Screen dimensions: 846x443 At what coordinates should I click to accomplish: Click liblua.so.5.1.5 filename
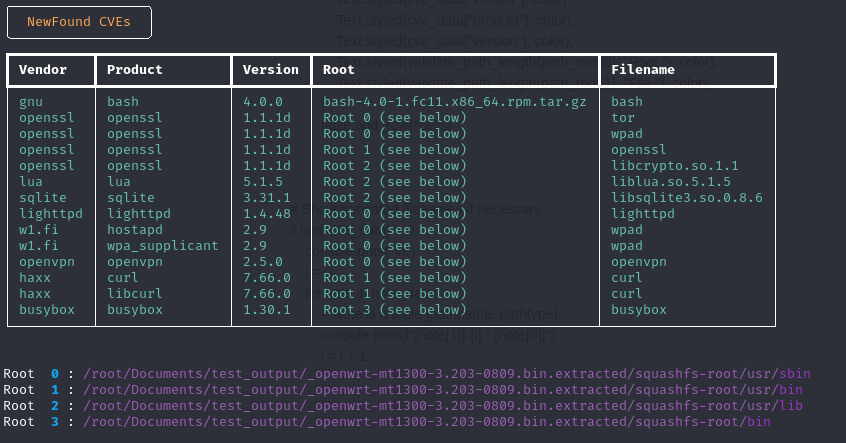[x=671, y=182]
